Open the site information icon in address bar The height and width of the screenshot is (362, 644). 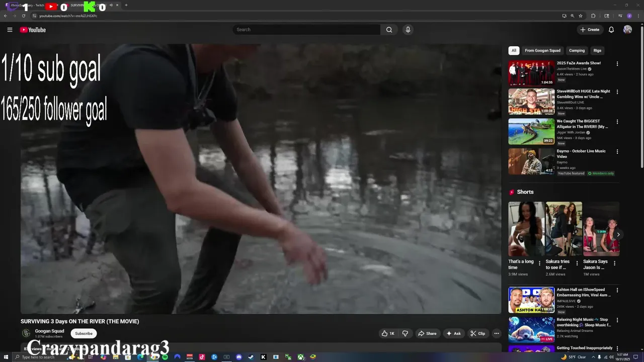(34, 16)
